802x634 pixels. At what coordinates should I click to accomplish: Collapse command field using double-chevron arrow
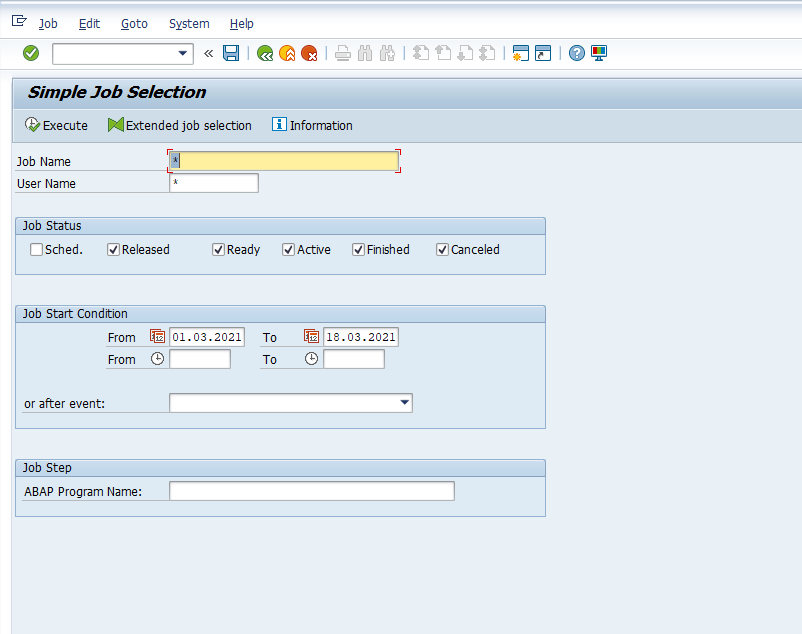[x=208, y=53]
